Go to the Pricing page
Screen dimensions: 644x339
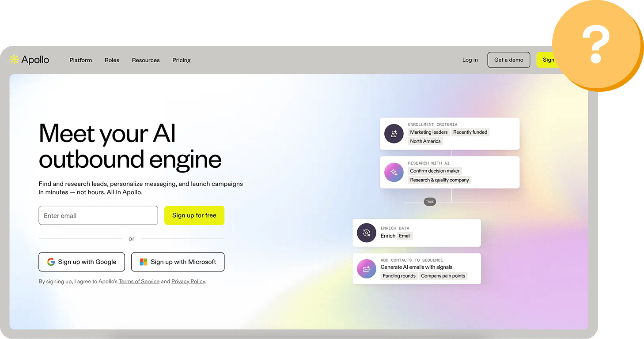tap(182, 60)
